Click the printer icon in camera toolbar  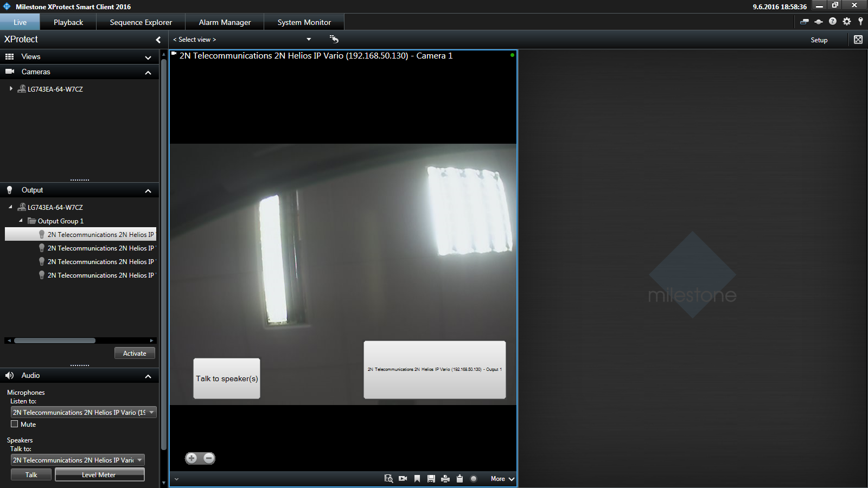[445, 479]
